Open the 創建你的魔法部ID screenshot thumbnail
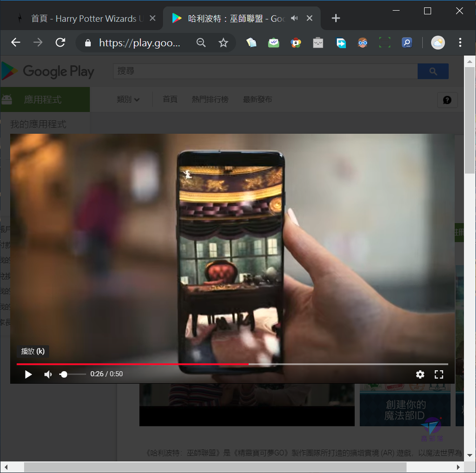476x473 pixels. 405,405
